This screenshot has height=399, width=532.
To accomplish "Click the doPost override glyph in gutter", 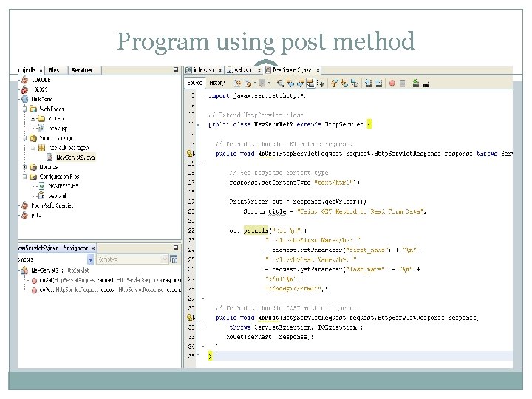I will [x=191, y=318].
